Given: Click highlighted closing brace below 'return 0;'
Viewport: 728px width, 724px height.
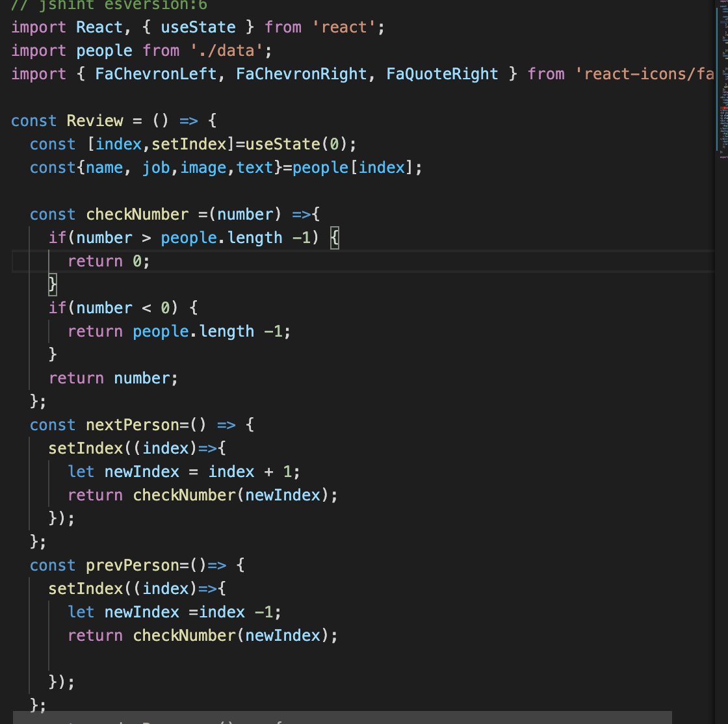Looking at the screenshot, I should click(x=53, y=284).
